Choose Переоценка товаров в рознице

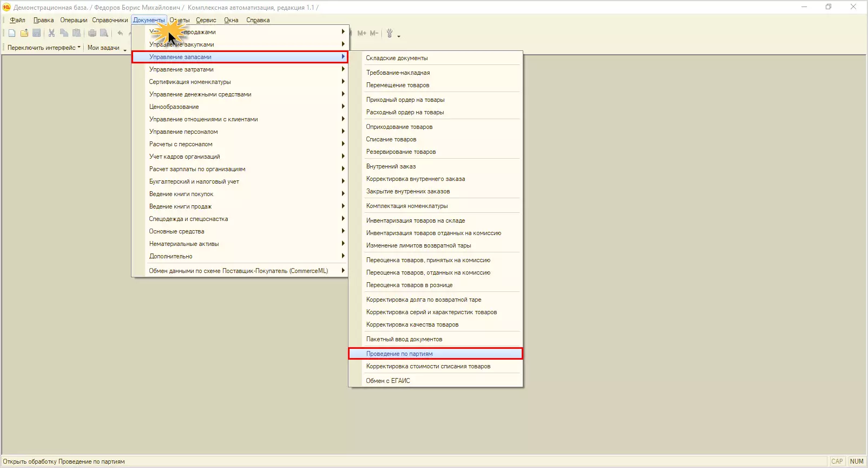(436, 285)
